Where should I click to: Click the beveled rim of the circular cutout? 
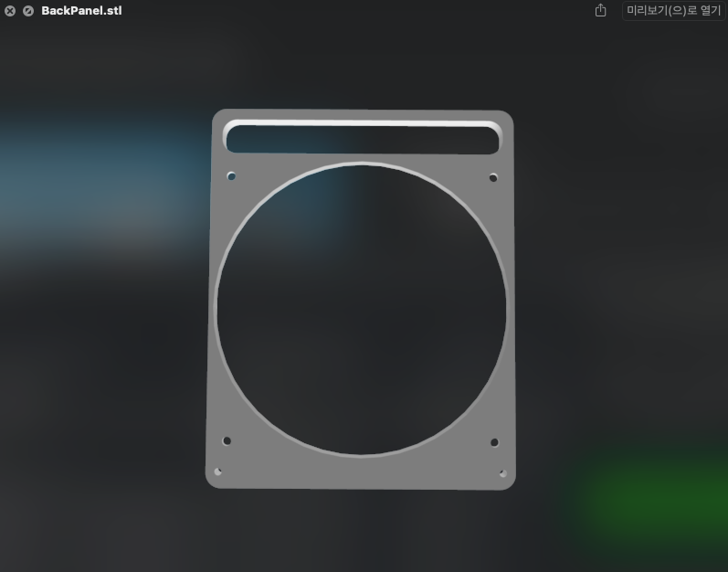coord(216,309)
